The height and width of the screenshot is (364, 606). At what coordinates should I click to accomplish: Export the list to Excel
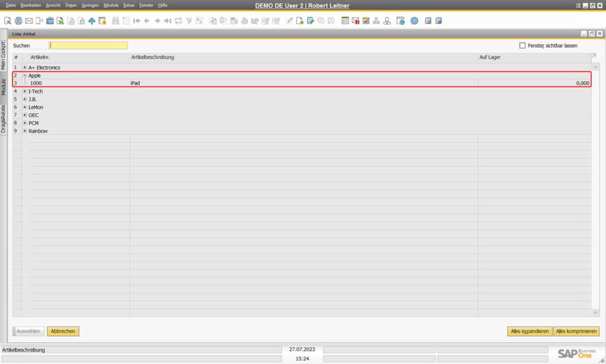(60, 21)
